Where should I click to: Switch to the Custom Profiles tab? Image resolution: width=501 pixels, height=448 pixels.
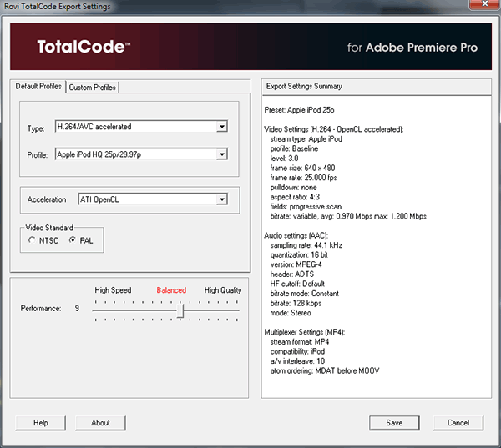pyautogui.click(x=92, y=87)
